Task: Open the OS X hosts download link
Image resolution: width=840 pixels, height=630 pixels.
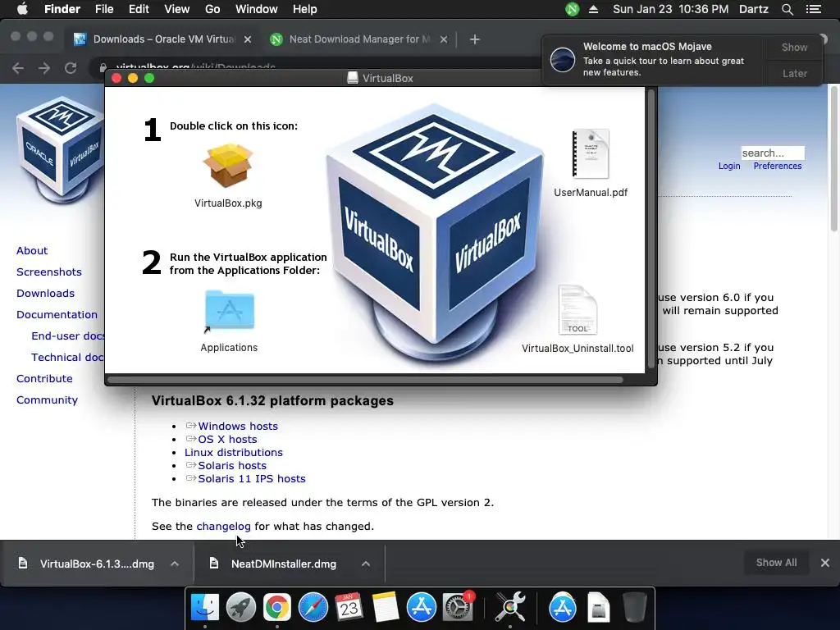Action: 228,440
